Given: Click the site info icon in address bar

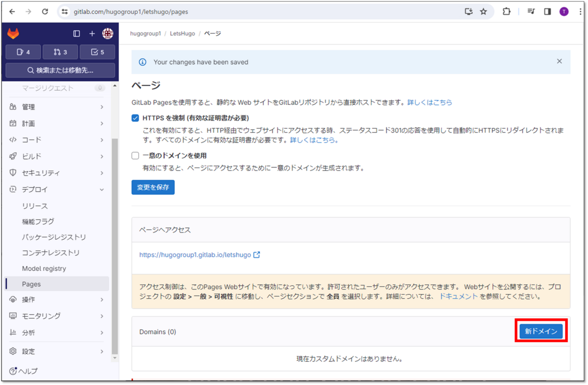Looking at the screenshot, I should coord(65,11).
